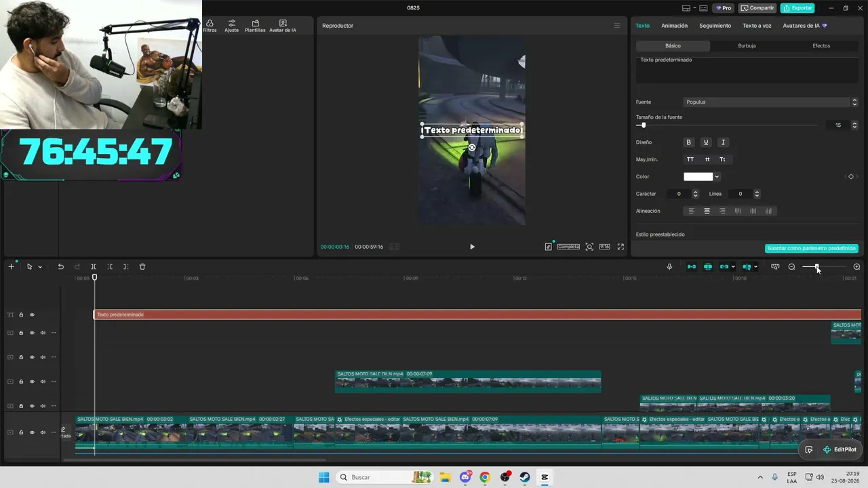Toggle the main track magnet
Screen dimensions: 868x488
click(x=692, y=266)
